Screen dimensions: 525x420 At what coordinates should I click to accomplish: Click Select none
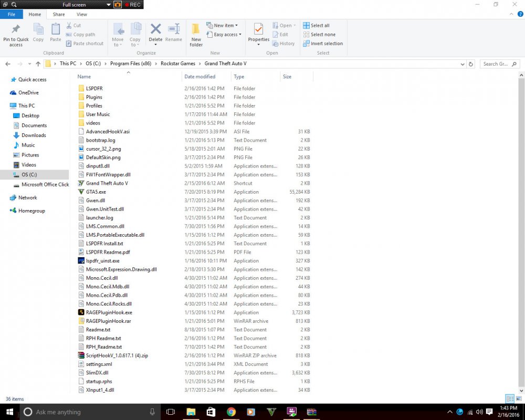(319, 35)
